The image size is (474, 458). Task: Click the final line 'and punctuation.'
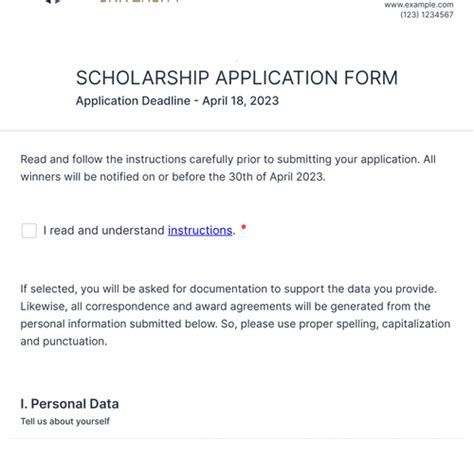pyautogui.click(x=64, y=341)
